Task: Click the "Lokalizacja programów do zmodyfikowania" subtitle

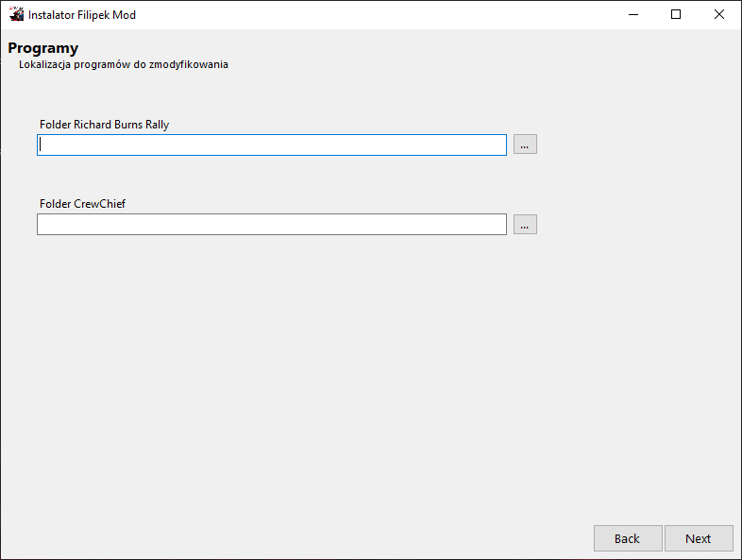Action: [123, 65]
